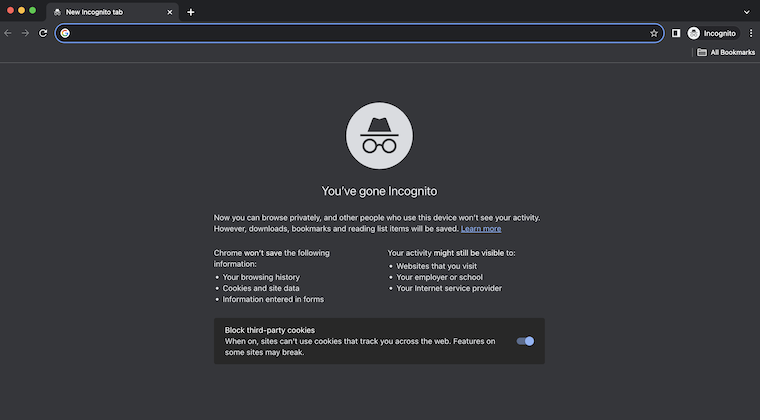This screenshot has height=420, width=760.
Task: Disable the Block third-party cookies toggle
Action: 525,341
